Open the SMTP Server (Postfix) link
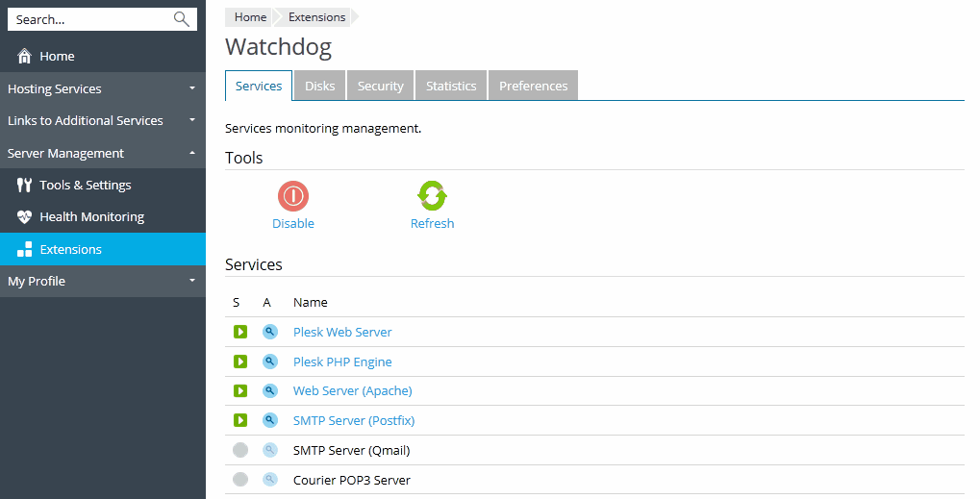The height and width of the screenshot is (499, 980). tap(354, 421)
